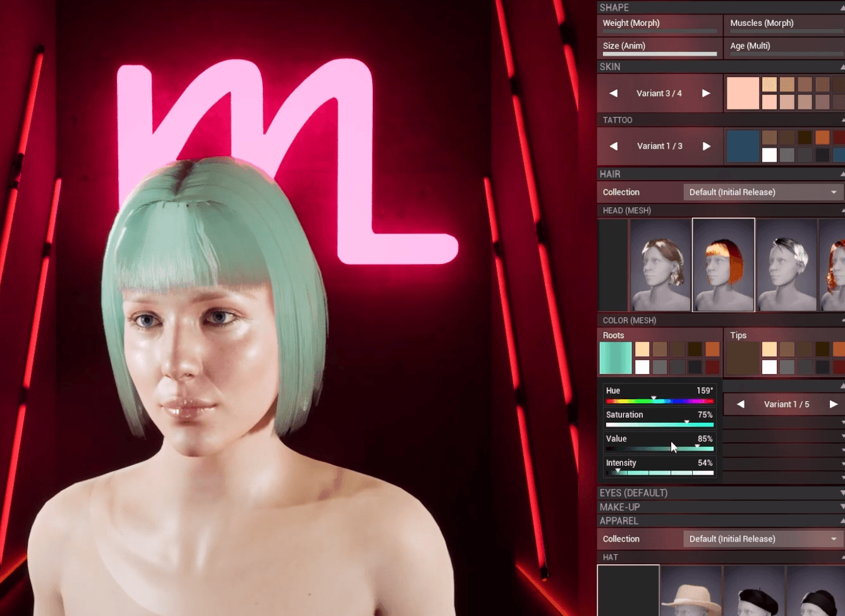
Task: Pick the dark red Roots swatch
Action: 712,367
